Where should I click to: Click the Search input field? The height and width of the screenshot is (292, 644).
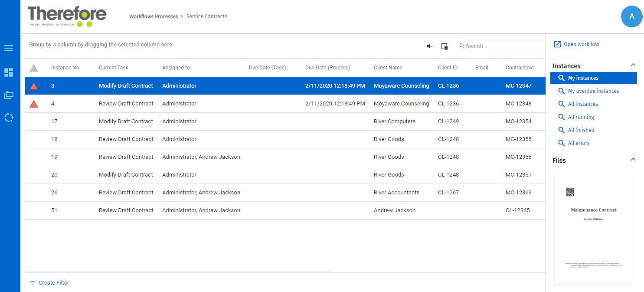click(x=503, y=46)
